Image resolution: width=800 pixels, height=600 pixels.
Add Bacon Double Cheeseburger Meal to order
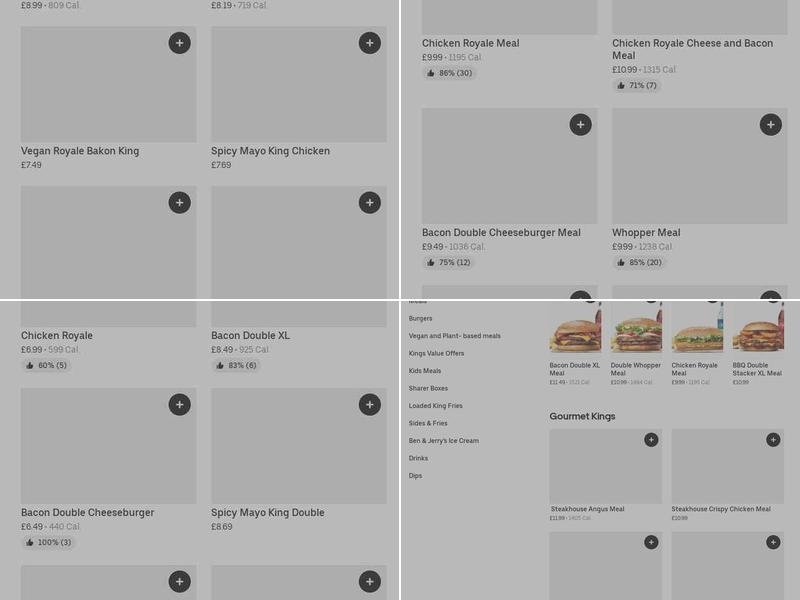click(x=581, y=124)
